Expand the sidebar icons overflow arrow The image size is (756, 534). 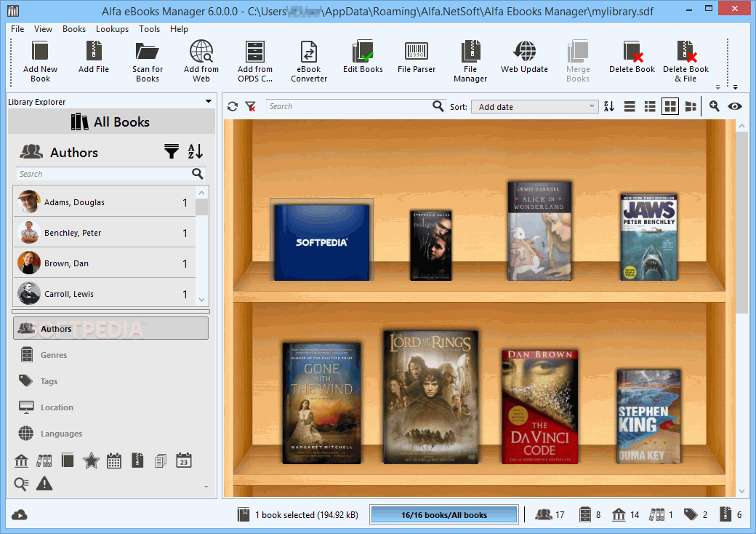click(x=206, y=487)
